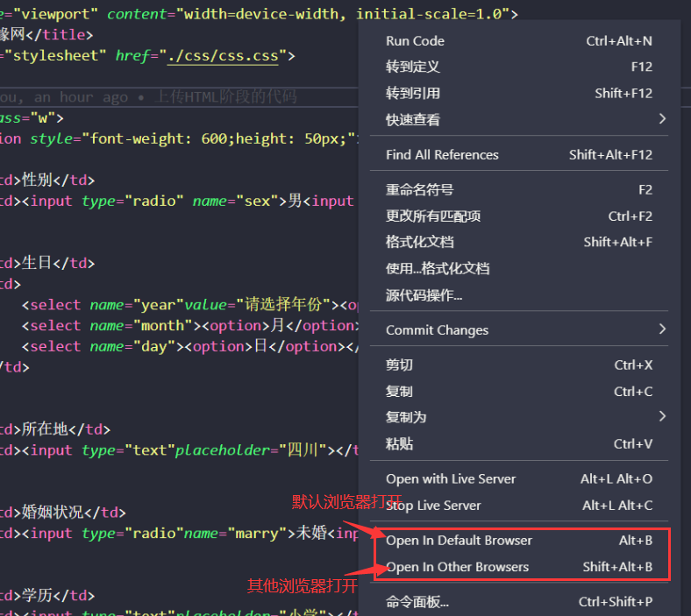Click Stop Live Server entry

(x=519, y=505)
